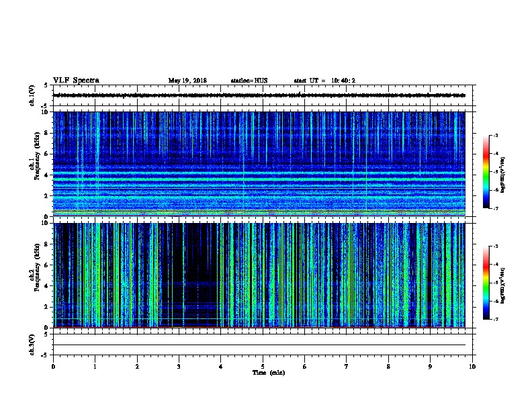Viewport: 532px width, 411px height.
Task: Click time axis tick label "0"
Action: point(53,367)
